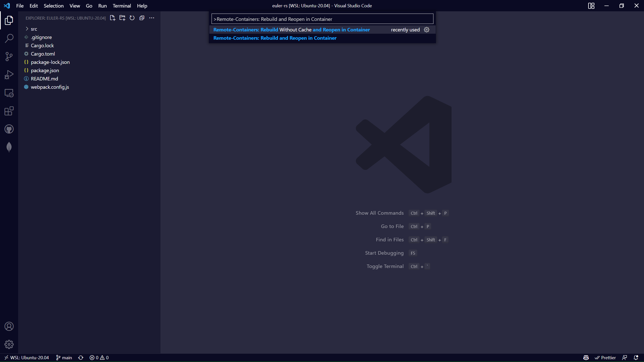This screenshot has width=644, height=362.
Task: Open Copilot status icon in status bar
Action: coord(586,357)
